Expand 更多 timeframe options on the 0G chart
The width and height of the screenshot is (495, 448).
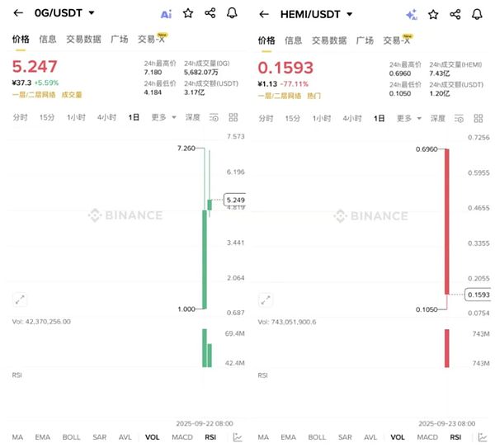click(x=162, y=118)
